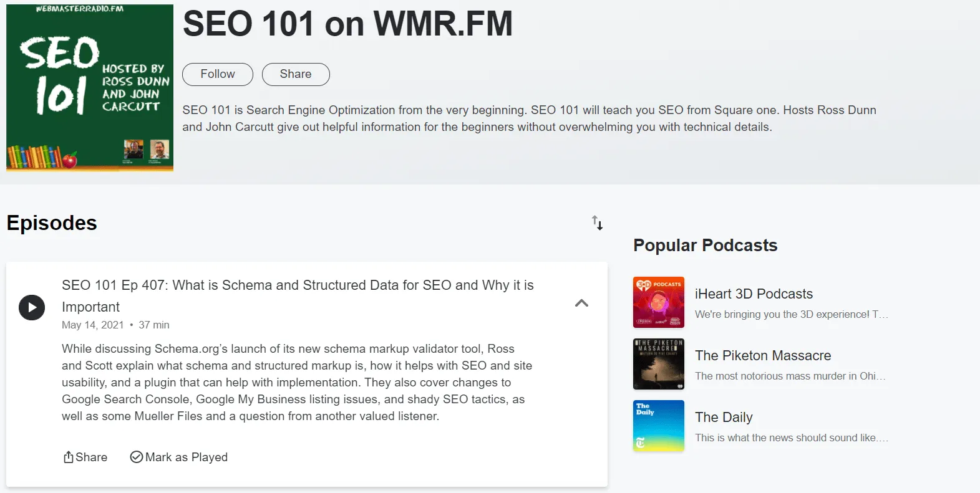Click the Piketon Massacre description snippet
The image size is (980, 493).
790,376
